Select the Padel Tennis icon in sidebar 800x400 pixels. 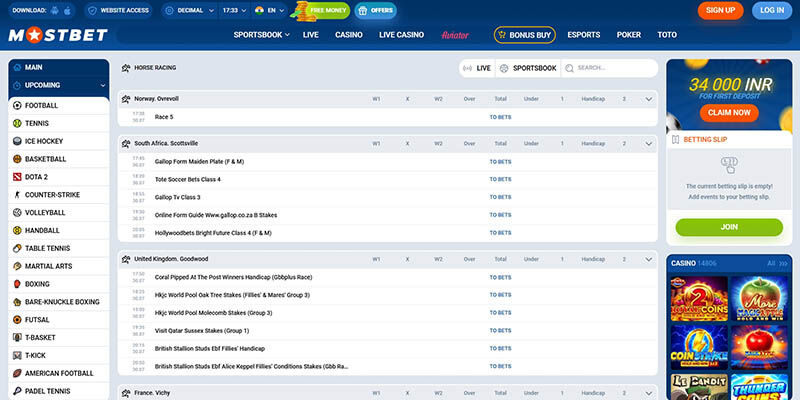click(17, 391)
